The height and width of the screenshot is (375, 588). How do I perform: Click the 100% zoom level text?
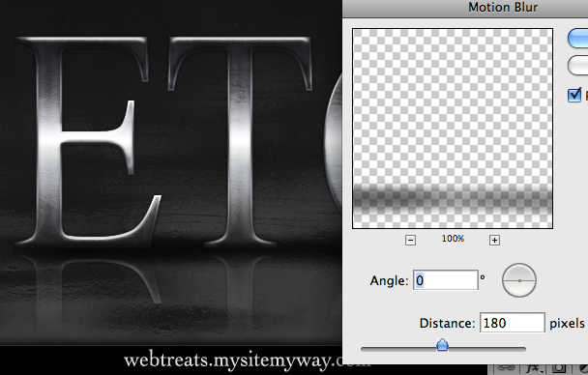(x=453, y=239)
